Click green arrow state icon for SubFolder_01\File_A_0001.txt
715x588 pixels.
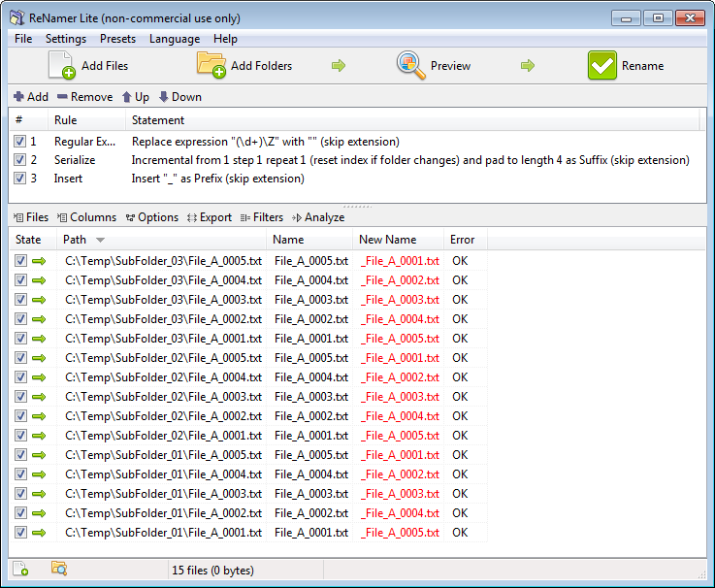(39, 533)
